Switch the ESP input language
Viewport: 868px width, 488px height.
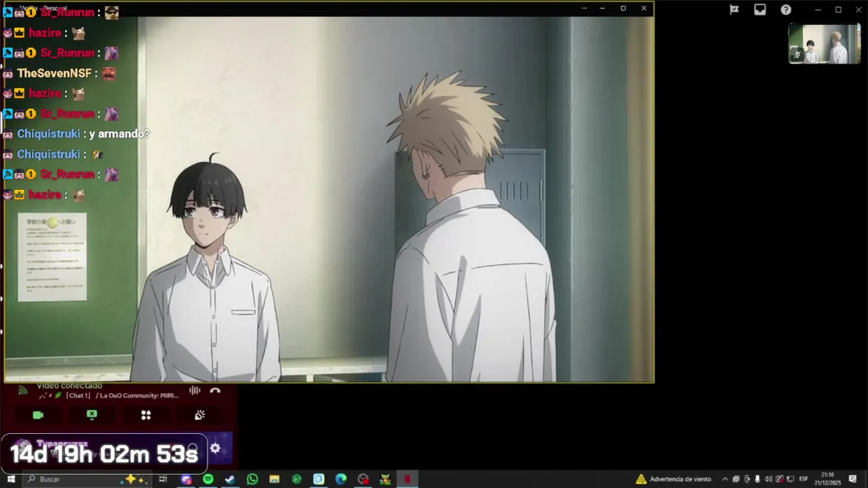point(804,479)
